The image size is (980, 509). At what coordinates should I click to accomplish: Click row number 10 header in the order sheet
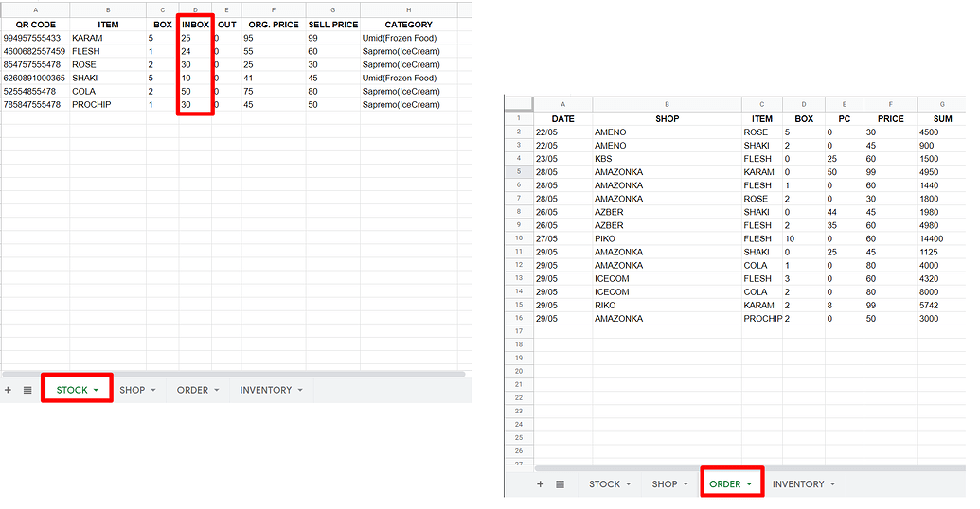519,239
